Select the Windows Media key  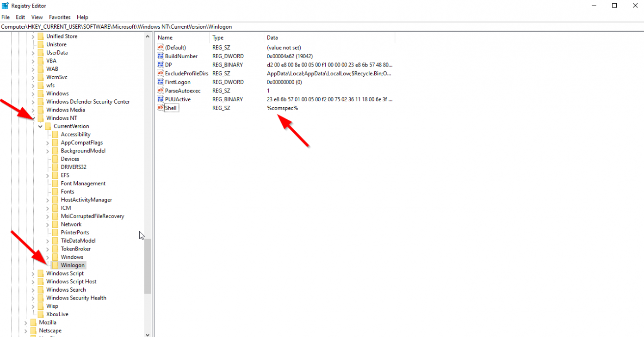click(65, 110)
